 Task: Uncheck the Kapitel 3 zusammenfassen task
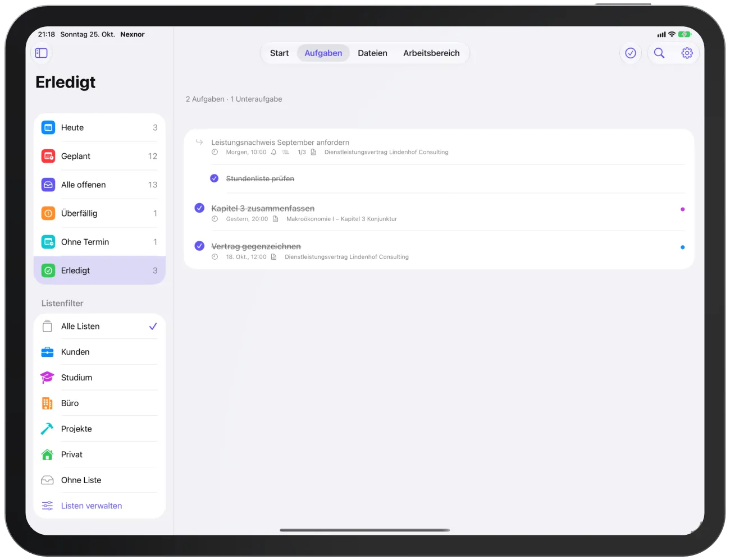pos(199,208)
